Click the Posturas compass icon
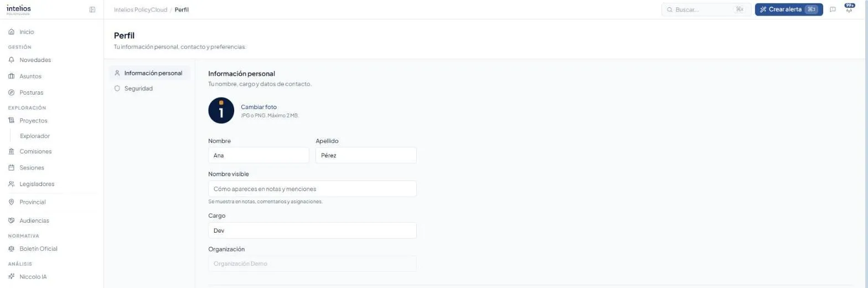The width and height of the screenshot is (868, 288). point(11,92)
